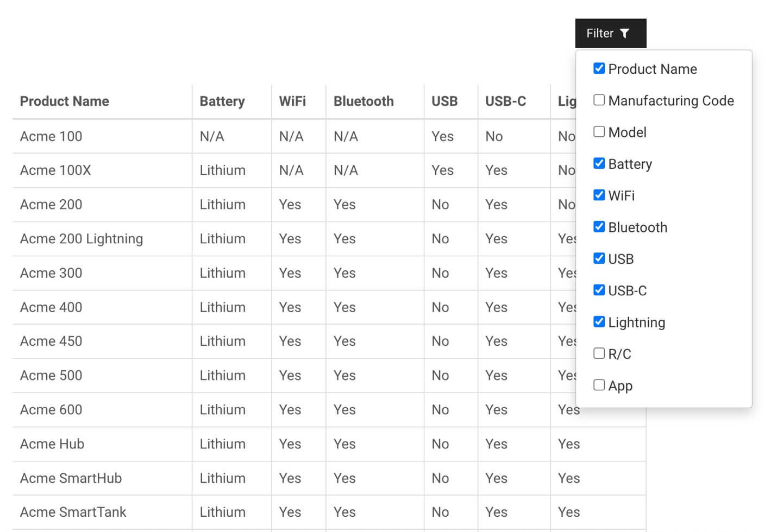Viewport: 777px width, 532px height.
Task: Check the Model checkbox in filter panel
Action: (599, 131)
